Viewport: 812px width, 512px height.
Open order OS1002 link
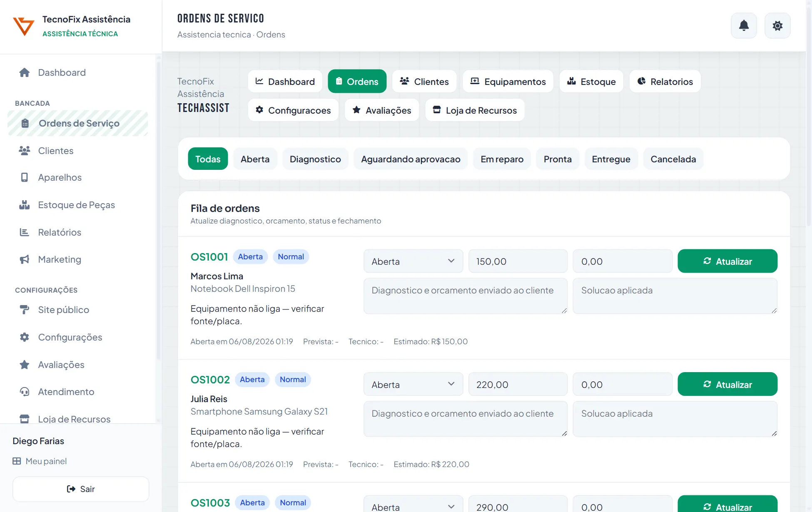pyautogui.click(x=210, y=380)
